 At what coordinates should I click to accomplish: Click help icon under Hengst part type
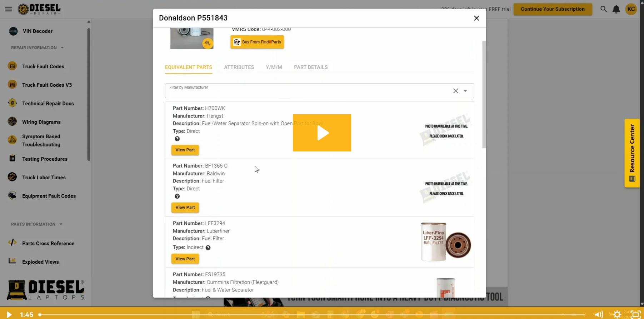pyautogui.click(x=177, y=139)
